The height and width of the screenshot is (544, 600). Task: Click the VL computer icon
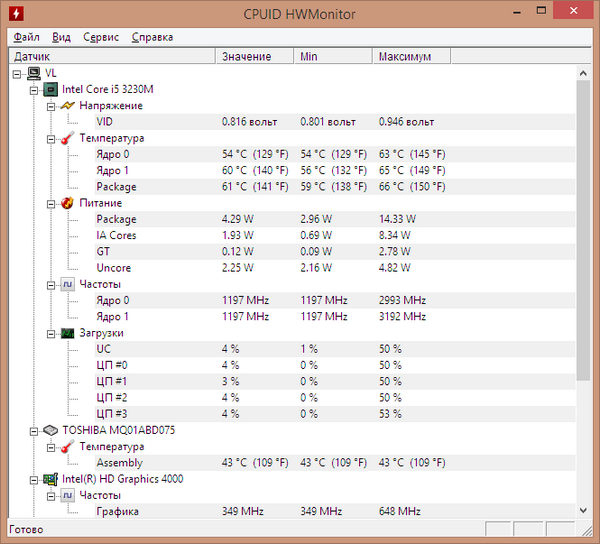click(x=33, y=73)
